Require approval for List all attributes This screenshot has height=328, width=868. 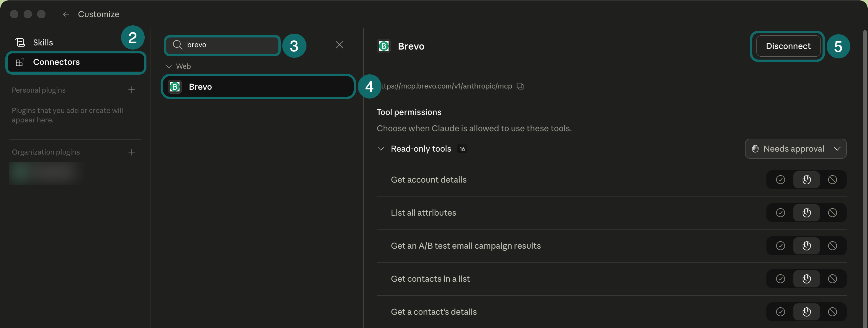click(x=806, y=213)
